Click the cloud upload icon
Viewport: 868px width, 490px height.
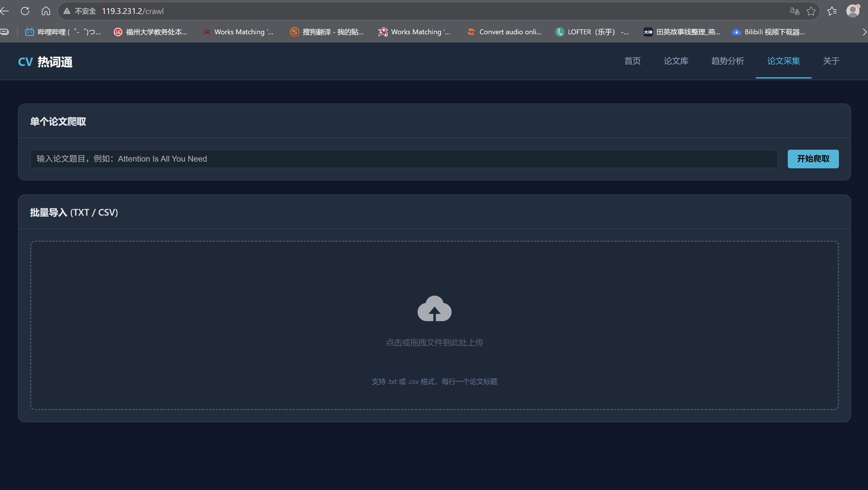(x=434, y=308)
